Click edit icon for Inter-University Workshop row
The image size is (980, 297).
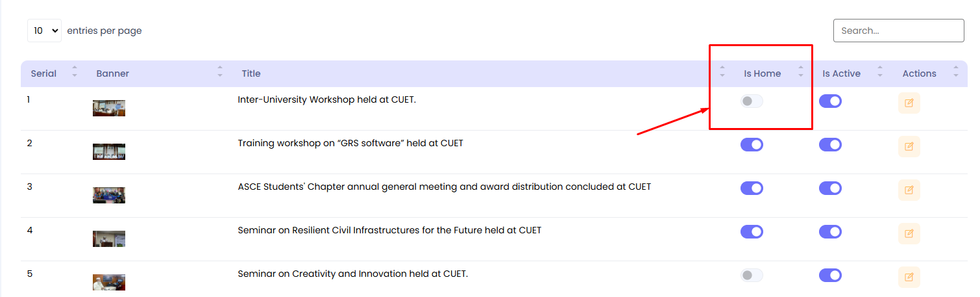(909, 103)
